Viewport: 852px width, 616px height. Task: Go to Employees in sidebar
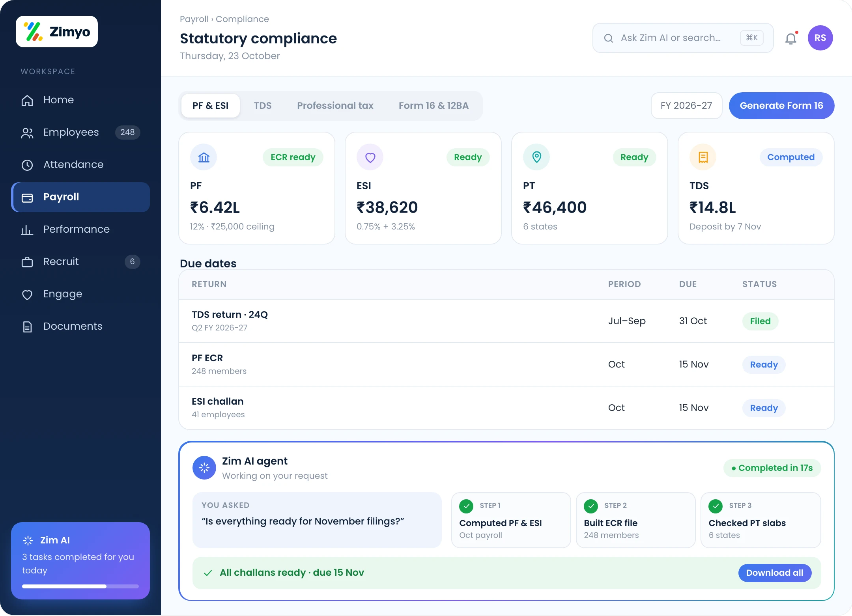(x=80, y=132)
